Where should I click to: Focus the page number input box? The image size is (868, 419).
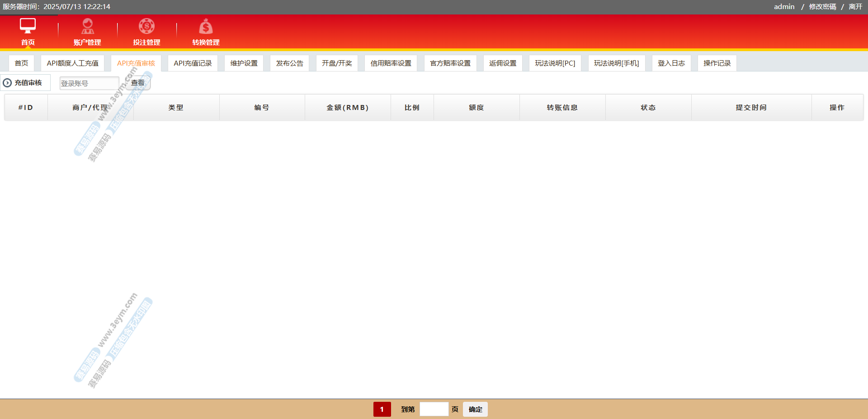point(434,409)
